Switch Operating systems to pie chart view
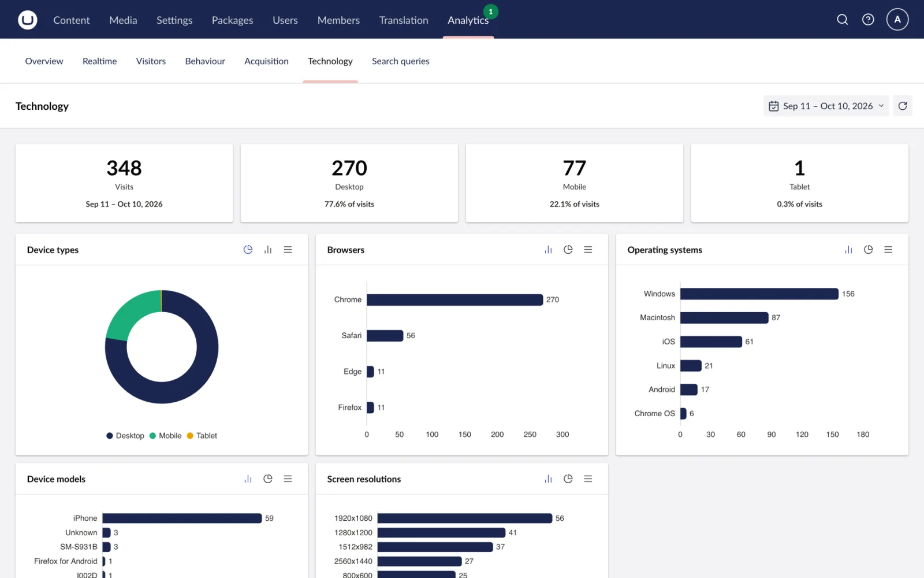924x578 pixels. tap(868, 250)
